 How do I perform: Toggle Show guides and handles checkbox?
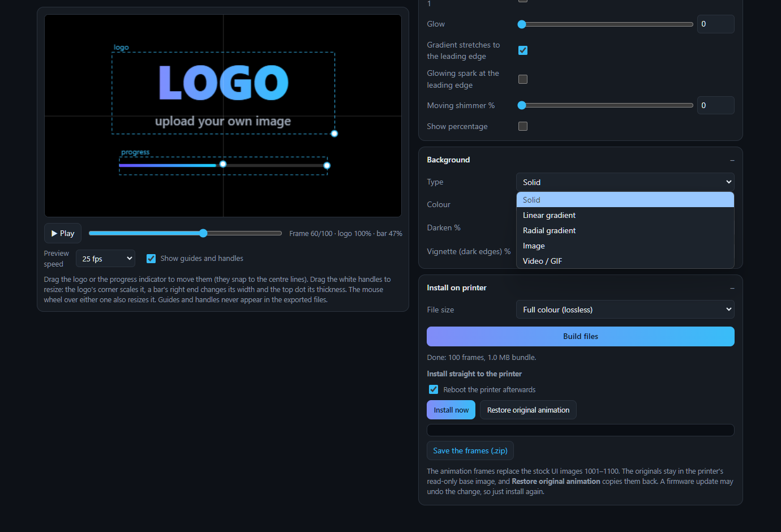[151, 258]
